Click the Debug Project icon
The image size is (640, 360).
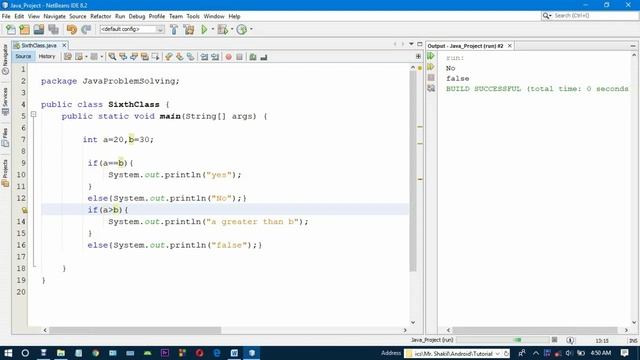[223, 29]
